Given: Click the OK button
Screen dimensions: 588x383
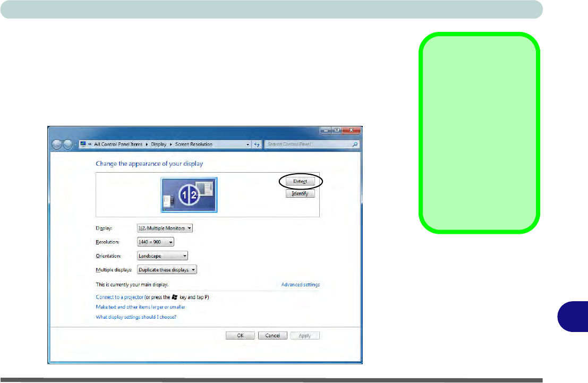Looking at the screenshot, I should tap(241, 336).
